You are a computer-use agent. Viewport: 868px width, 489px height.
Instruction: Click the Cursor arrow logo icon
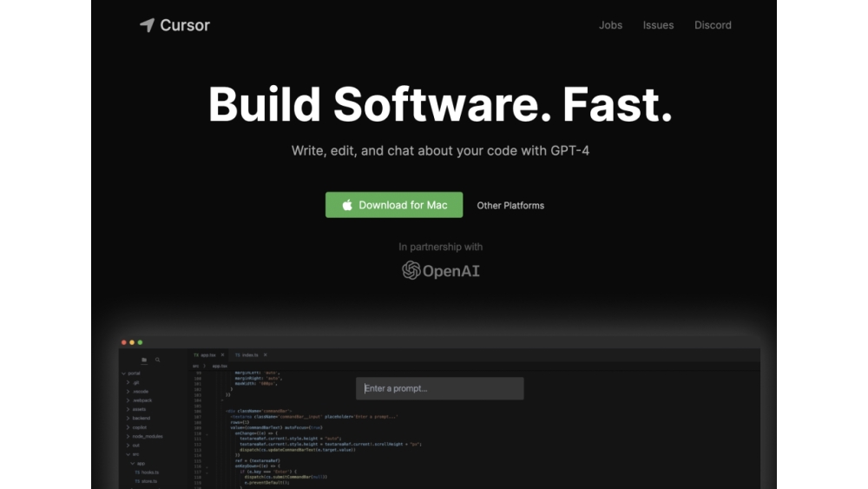[x=147, y=25]
